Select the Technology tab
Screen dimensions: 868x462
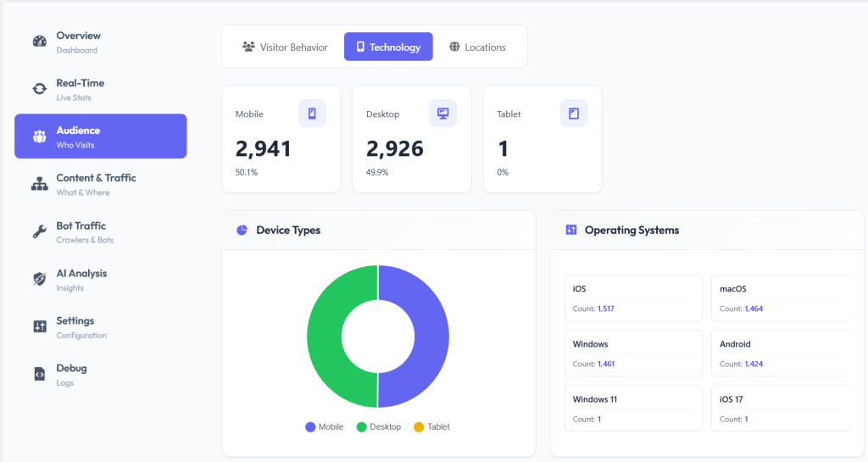pyautogui.click(x=388, y=47)
